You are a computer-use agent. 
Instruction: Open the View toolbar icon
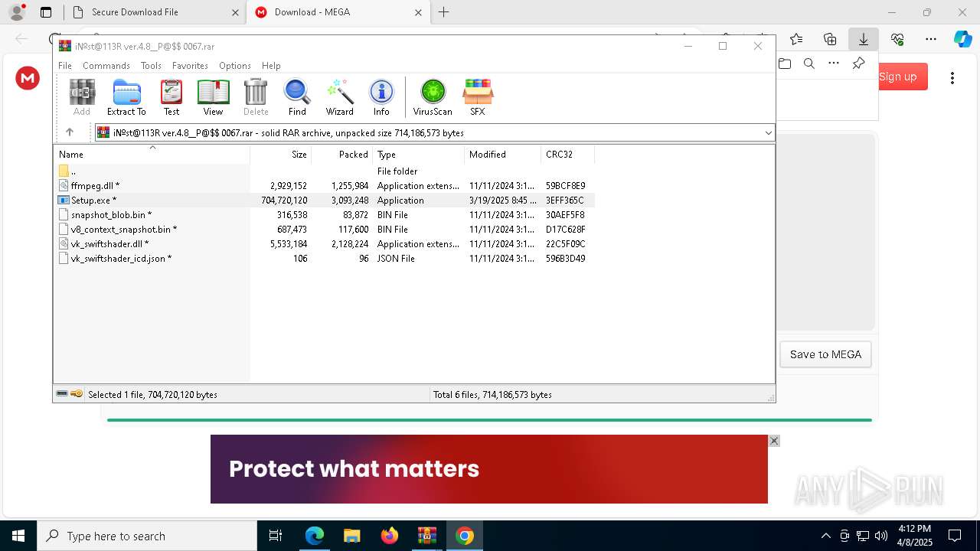[x=213, y=97]
